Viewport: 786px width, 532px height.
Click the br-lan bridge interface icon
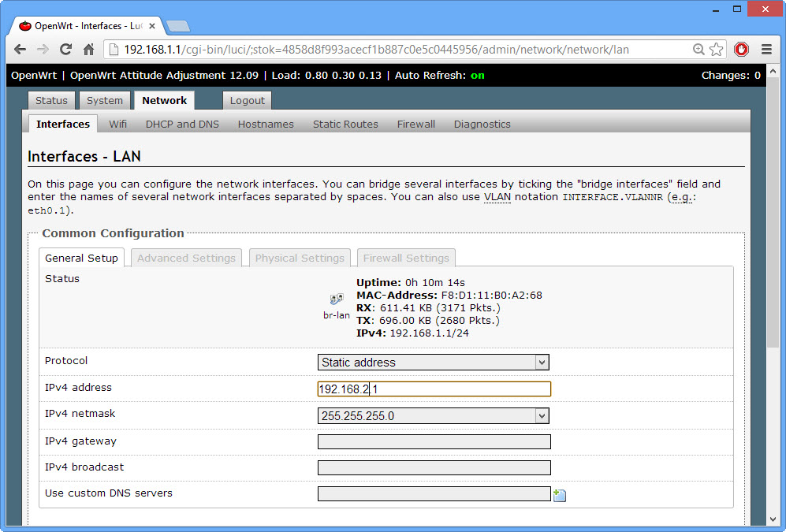(x=337, y=299)
